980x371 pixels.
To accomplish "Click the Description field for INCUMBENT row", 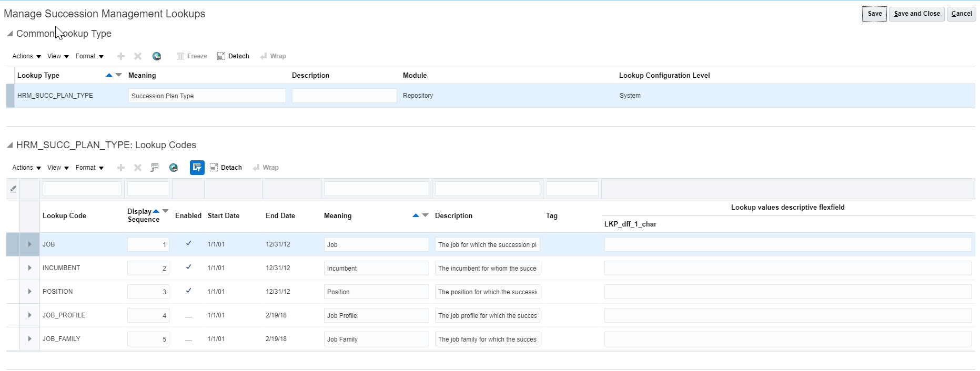I will [488, 268].
